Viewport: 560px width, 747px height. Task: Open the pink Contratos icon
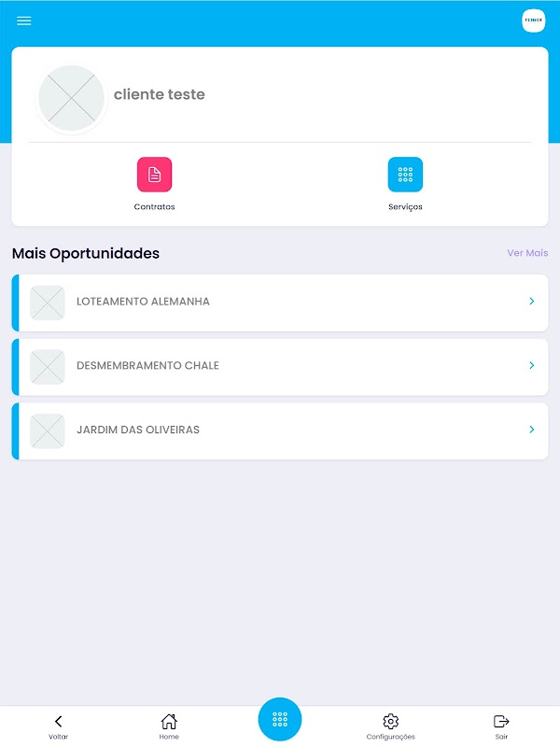pos(154,175)
